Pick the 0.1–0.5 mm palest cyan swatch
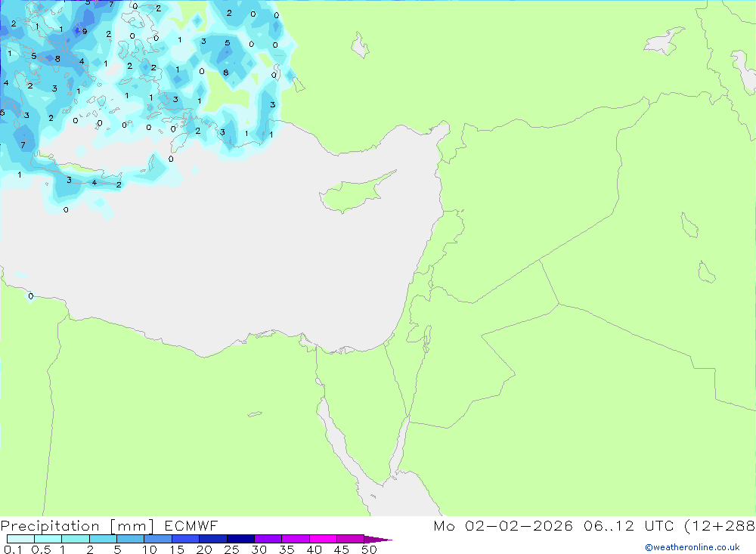 click(20, 539)
